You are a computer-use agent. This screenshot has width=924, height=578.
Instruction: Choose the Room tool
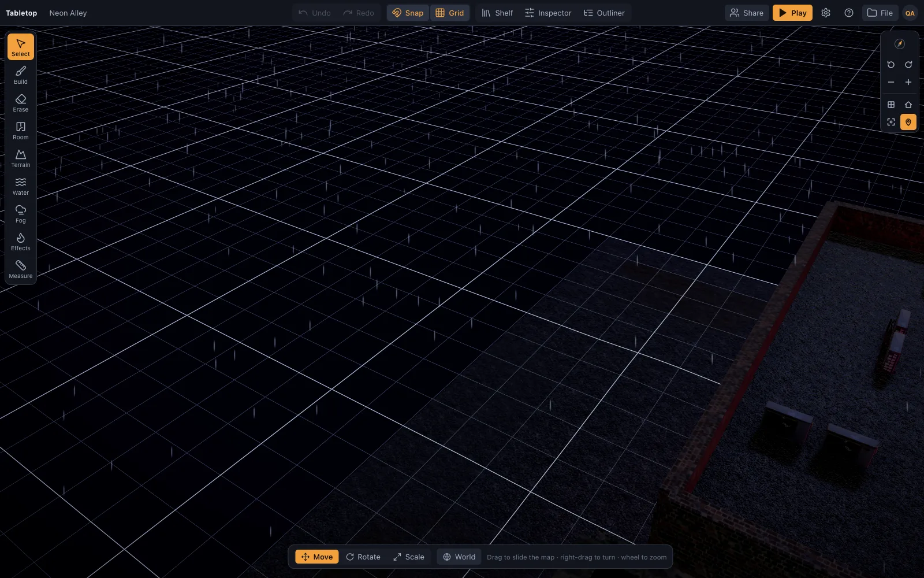click(21, 131)
